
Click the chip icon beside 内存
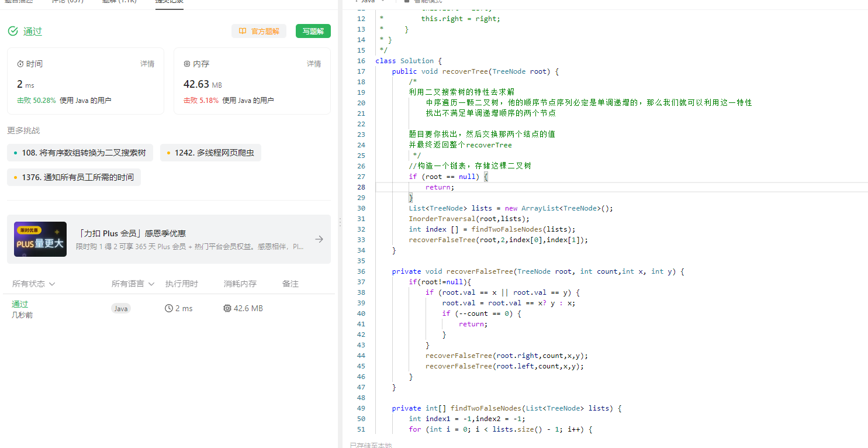(x=187, y=64)
